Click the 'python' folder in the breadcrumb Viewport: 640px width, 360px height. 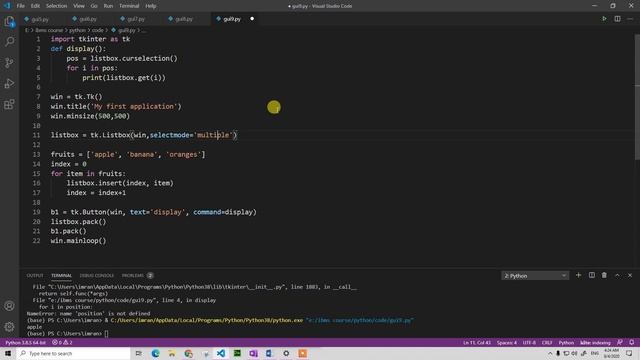pos(77,30)
